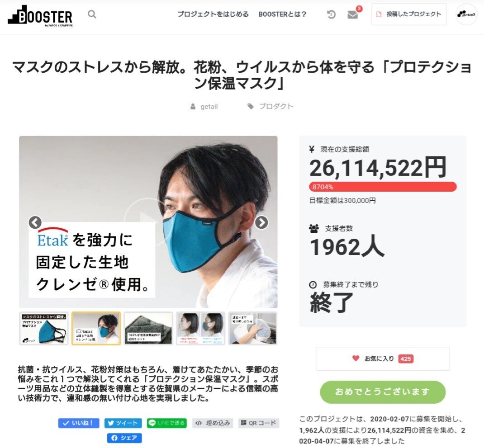Share with LINEで送る button
The width and height of the screenshot is (484, 448).
[166, 423]
